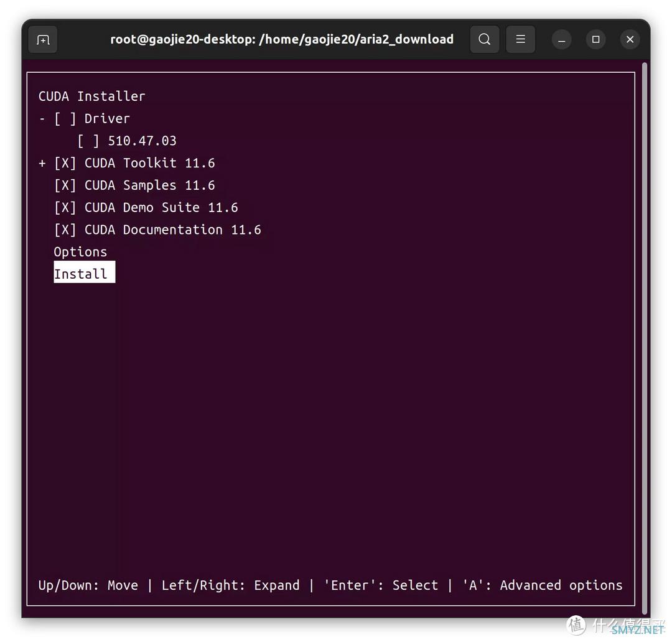Uncheck CUDA Documentation 11.6 checkbox
Image resolution: width=672 pixels, height=642 pixels.
(x=65, y=230)
